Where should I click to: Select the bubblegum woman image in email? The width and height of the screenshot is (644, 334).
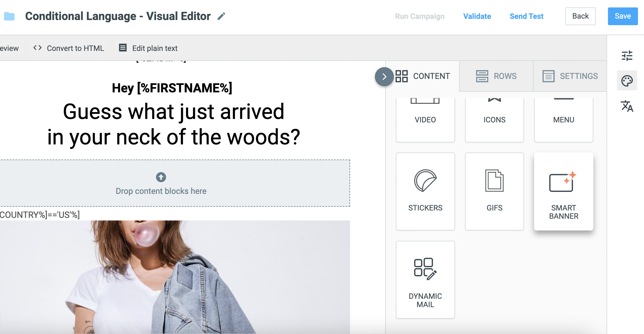coord(175,277)
